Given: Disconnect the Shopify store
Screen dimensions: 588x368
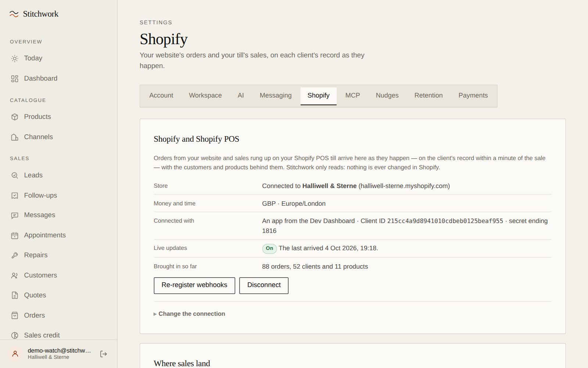Looking at the screenshot, I should 264,286.
